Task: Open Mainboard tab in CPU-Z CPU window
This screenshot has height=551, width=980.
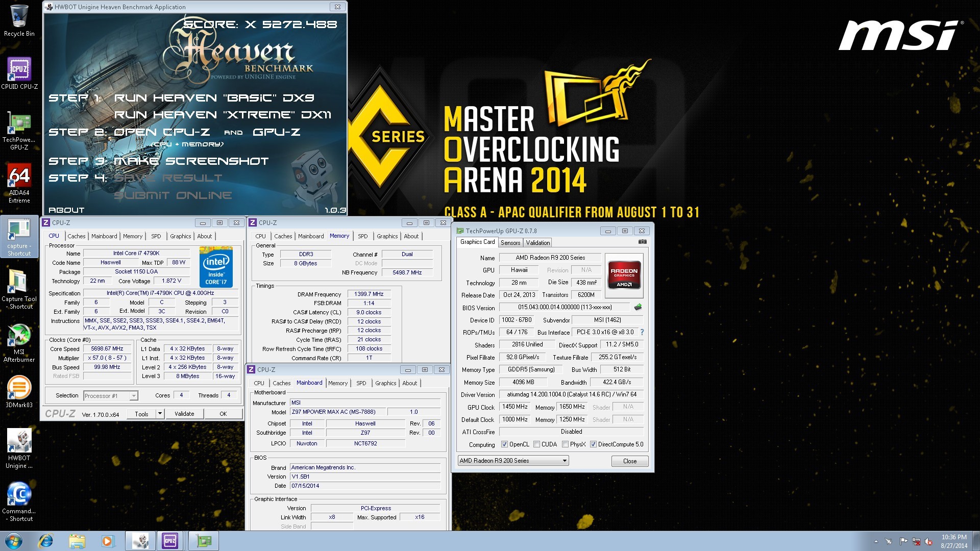Action: click(104, 236)
